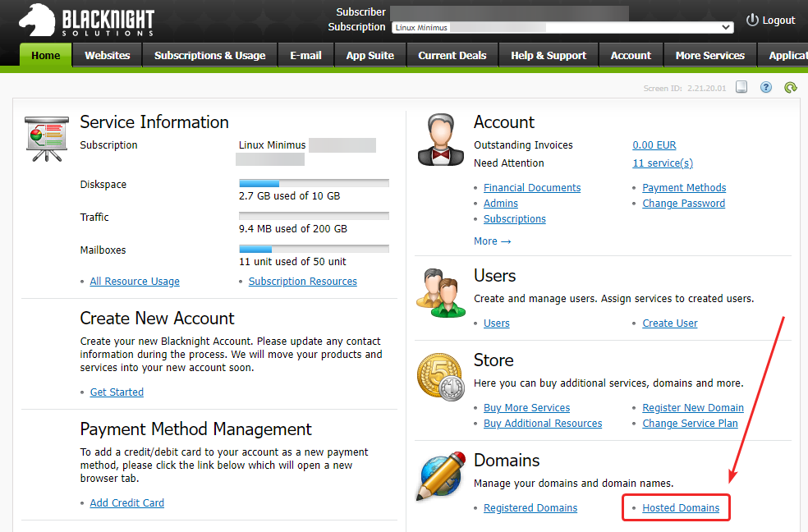
Task: Open the Users link
Action: pos(496,323)
